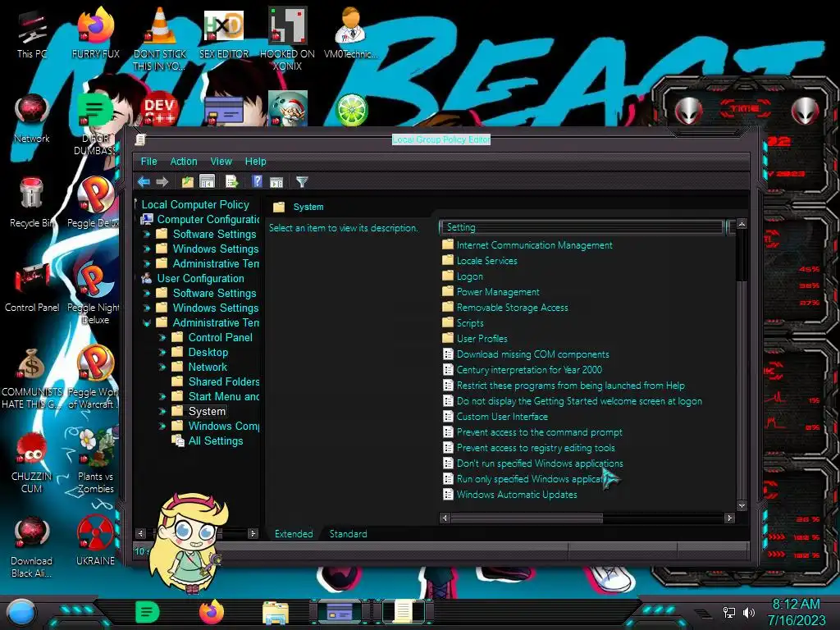
Task: Open the File menu
Action: (149, 162)
